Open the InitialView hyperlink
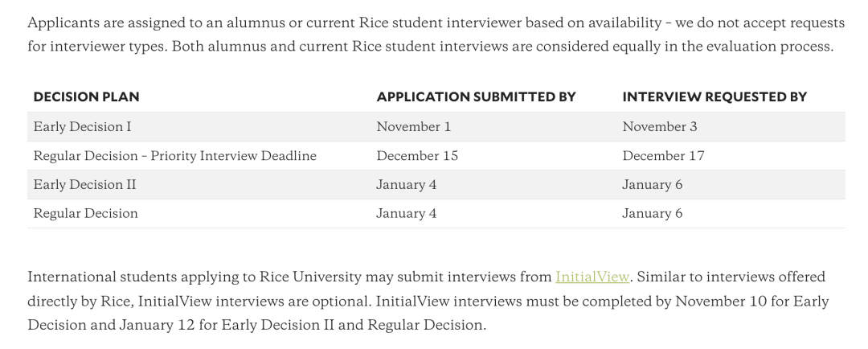This screenshot has height=349, width=868. (592, 277)
